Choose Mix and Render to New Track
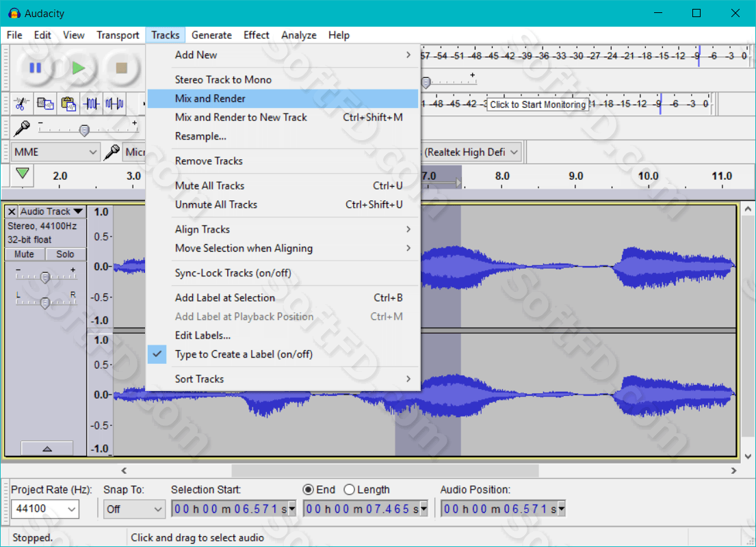 pos(283,117)
